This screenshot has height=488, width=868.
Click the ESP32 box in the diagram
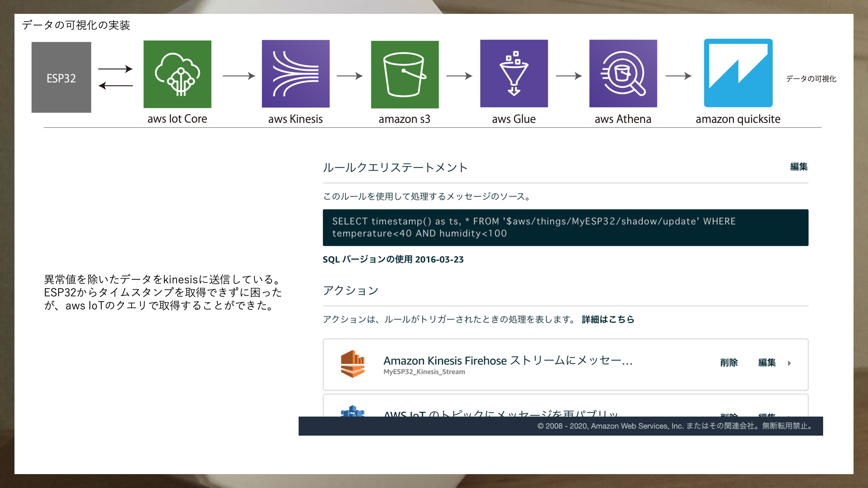tap(61, 78)
